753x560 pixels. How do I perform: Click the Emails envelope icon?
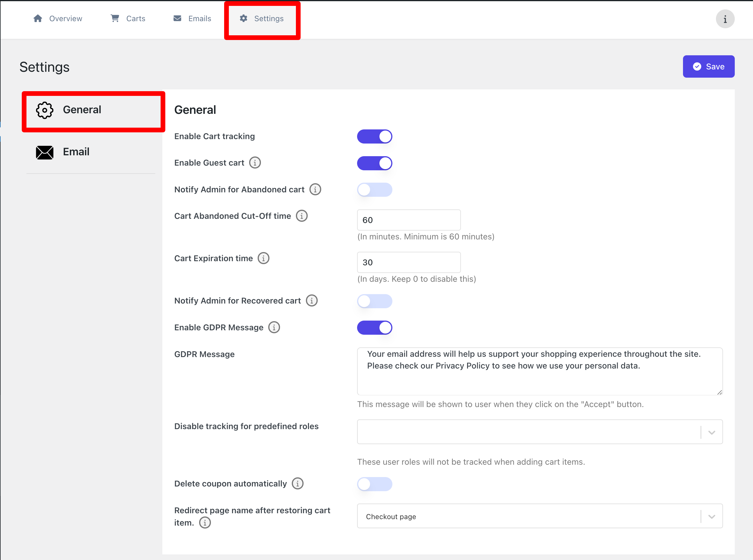pyautogui.click(x=177, y=18)
